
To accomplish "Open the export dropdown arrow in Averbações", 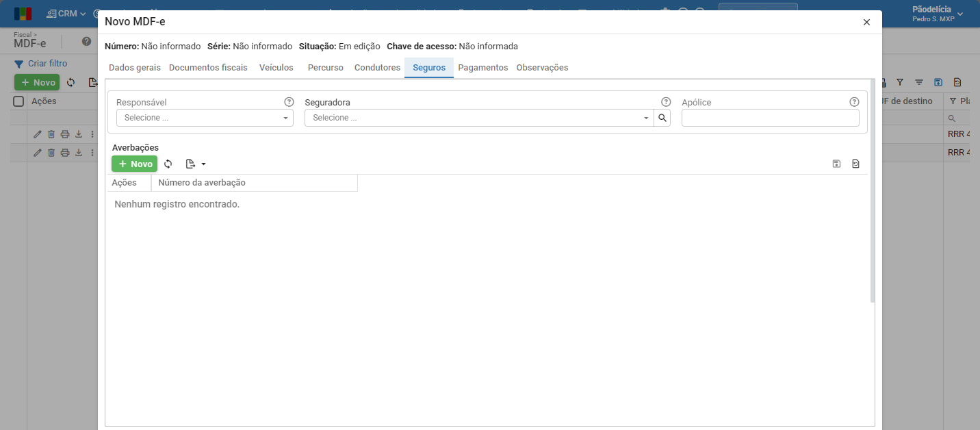I will click(203, 164).
